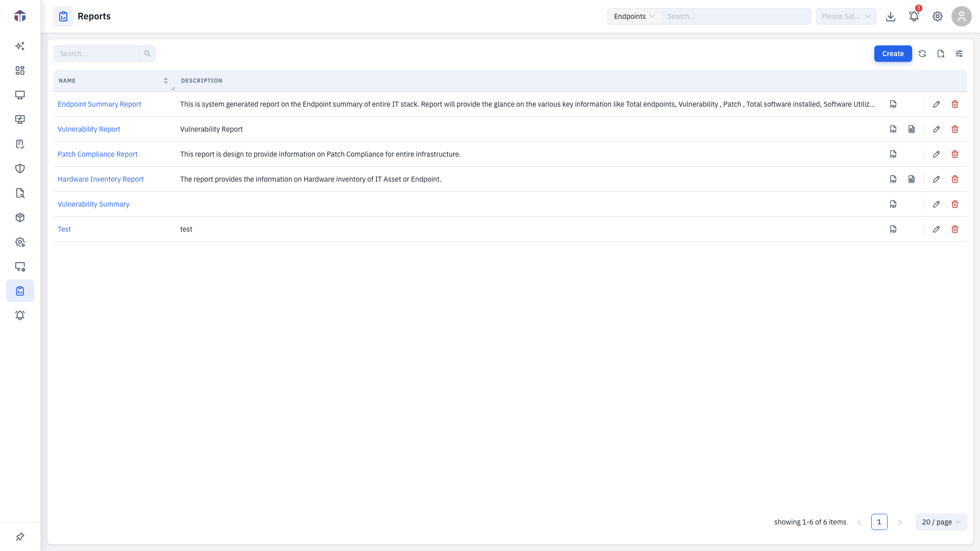Click the 'test' description cell
980x551 pixels.
[186, 229]
